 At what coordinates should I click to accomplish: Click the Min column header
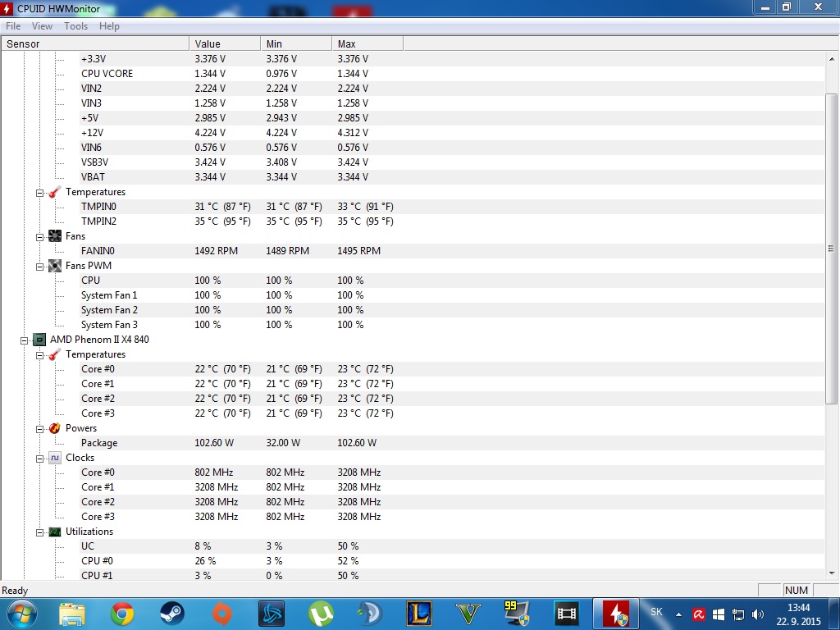pos(295,44)
